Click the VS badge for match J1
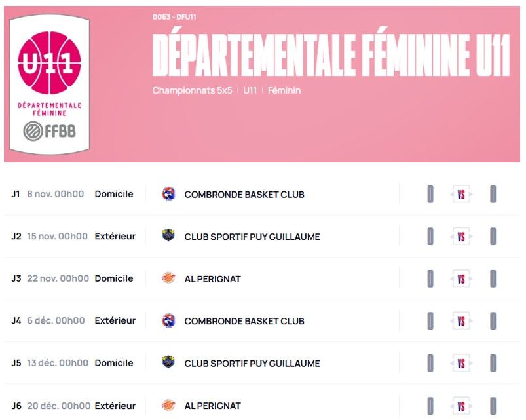526x420 pixels. (461, 195)
